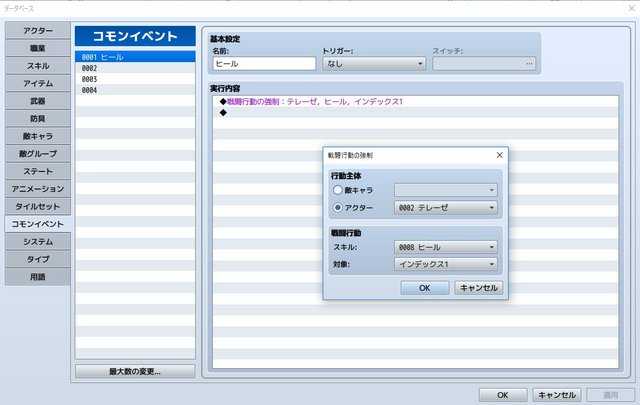Choose the アクター radio button

338,207
